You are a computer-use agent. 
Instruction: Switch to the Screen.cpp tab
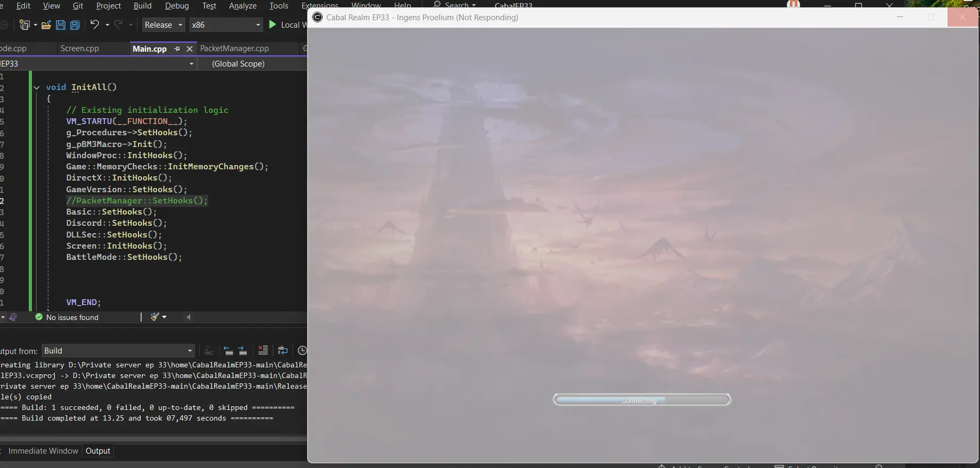pos(79,48)
